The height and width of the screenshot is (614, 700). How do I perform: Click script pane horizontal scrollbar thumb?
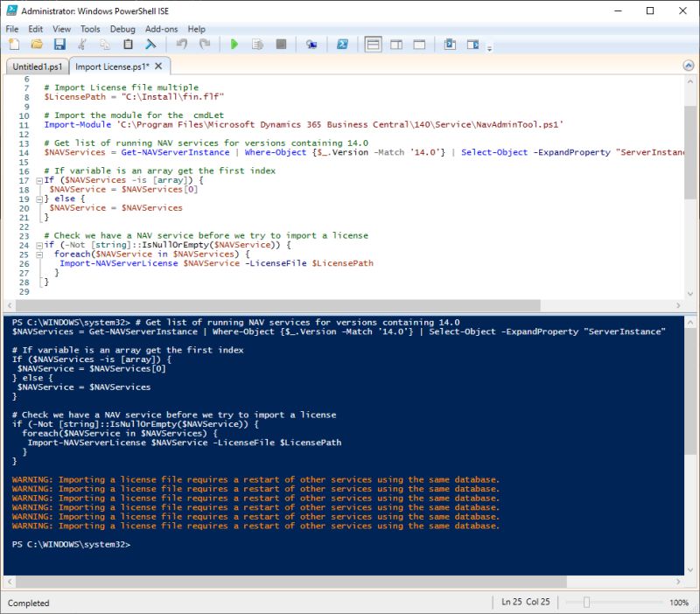point(277,305)
